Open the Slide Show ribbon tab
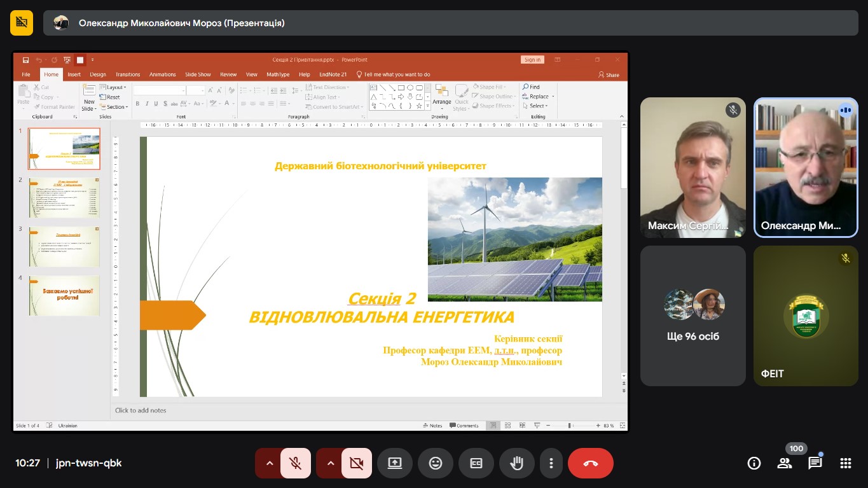Viewport: 868px width, 488px height. click(198, 74)
